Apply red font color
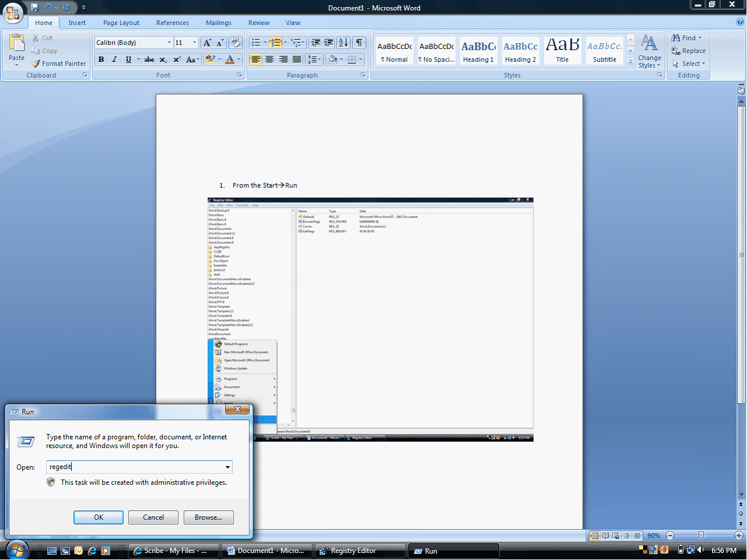Viewport: 747px width, 560px height. pos(230,60)
